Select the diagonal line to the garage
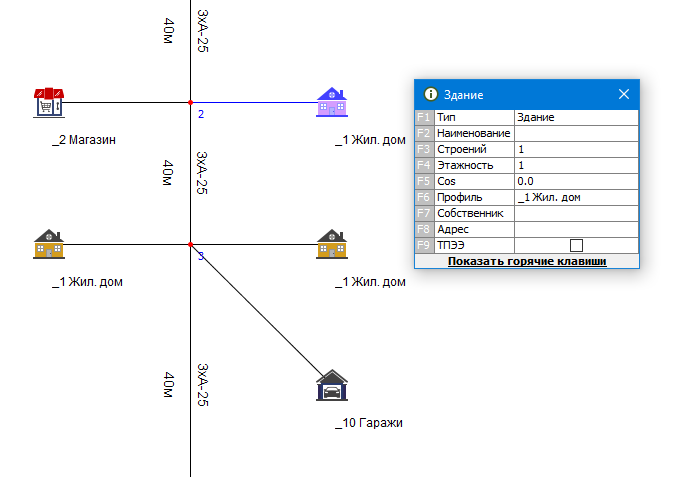This screenshot has height=477, width=686. click(x=258, y=312)
